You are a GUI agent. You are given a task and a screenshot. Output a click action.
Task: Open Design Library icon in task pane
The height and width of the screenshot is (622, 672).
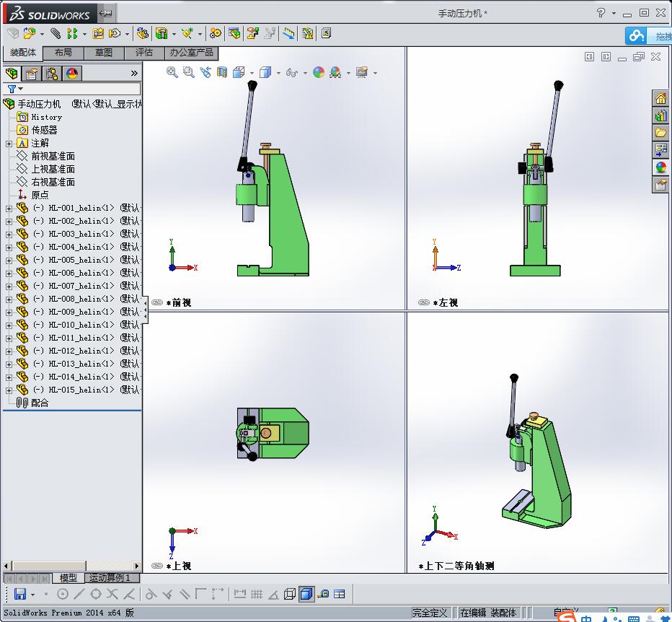[x=660, y=115]
